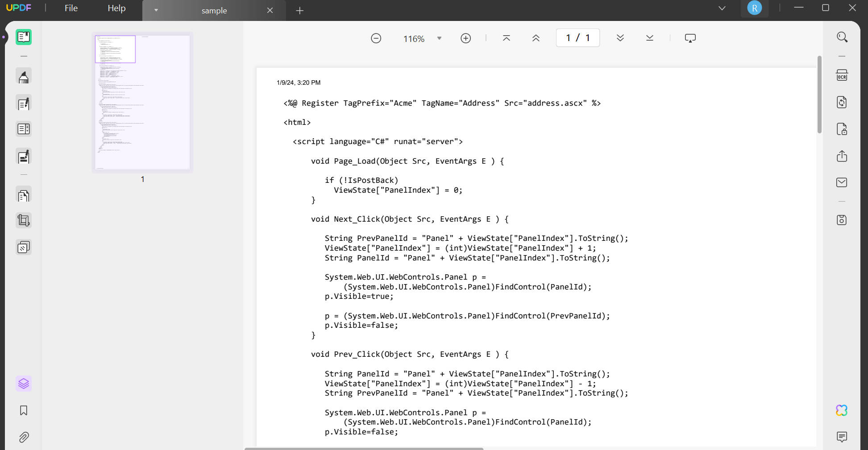Switch to the sample tab
The height and width of the screenshot is (450, 868).
coord(214,11)
